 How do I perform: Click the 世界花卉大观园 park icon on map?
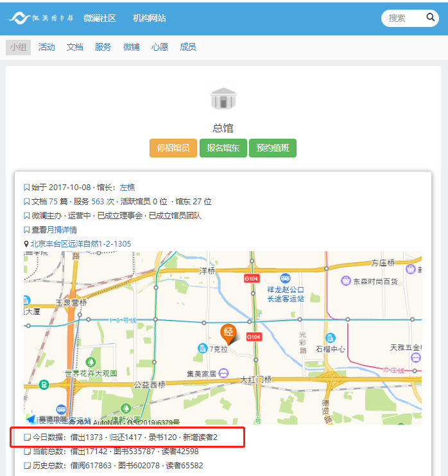pyautogui.click(x=91, y=362)
